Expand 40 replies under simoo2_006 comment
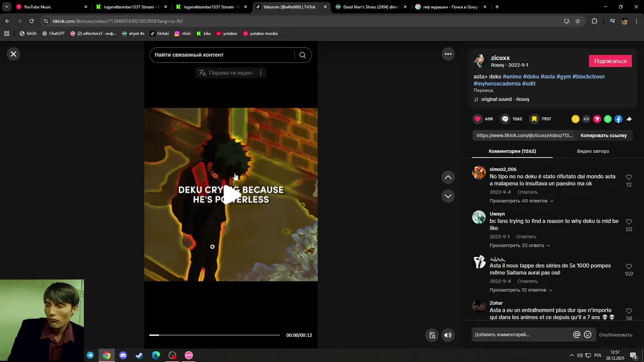This screenshot has width=644, height=362. tap(521, 201)
